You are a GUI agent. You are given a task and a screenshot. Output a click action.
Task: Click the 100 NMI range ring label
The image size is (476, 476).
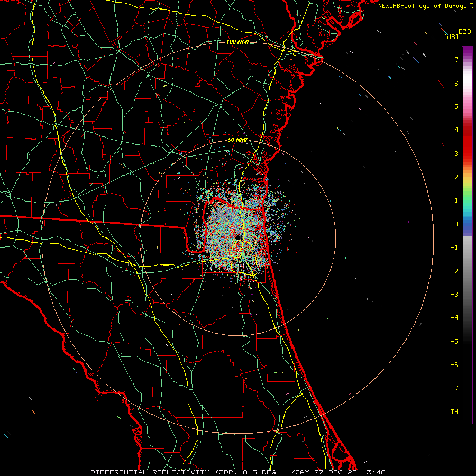click(x=237, y=42)
